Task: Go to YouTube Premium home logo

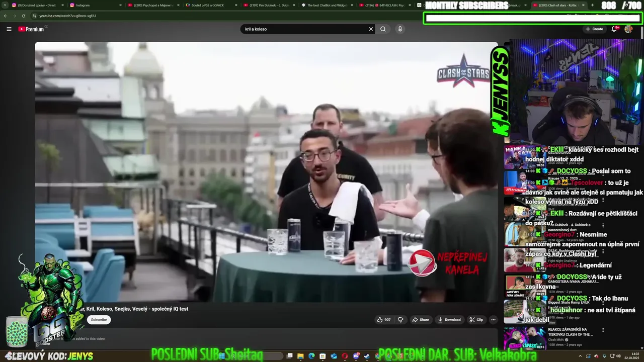Action: [32, 29]
